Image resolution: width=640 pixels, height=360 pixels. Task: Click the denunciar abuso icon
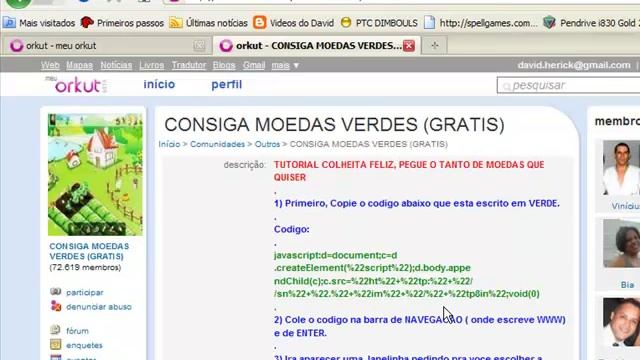56,306
